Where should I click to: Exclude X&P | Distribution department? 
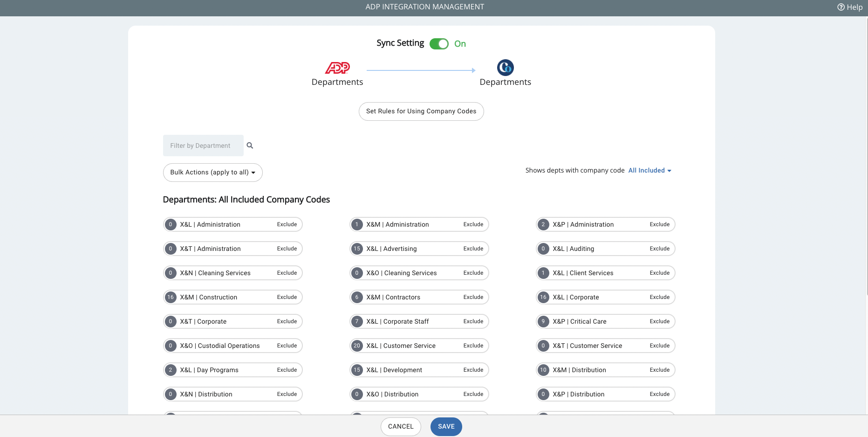point(660,394)
